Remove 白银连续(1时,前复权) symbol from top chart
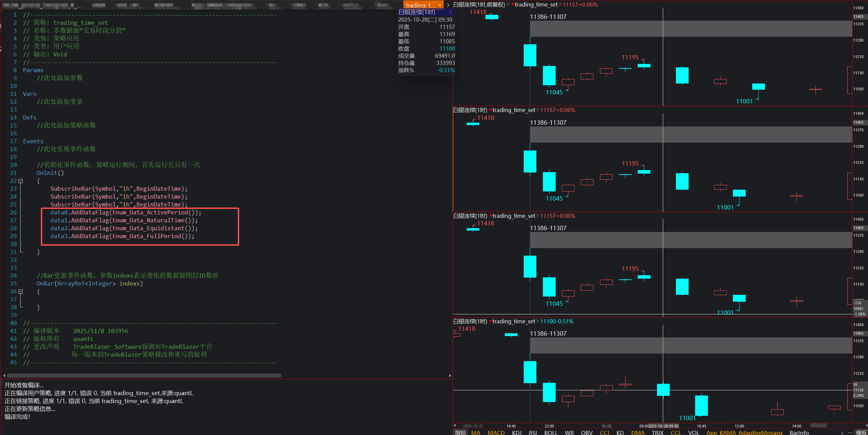868x435 pixels. pyautogui.click(x=508, y=4)
